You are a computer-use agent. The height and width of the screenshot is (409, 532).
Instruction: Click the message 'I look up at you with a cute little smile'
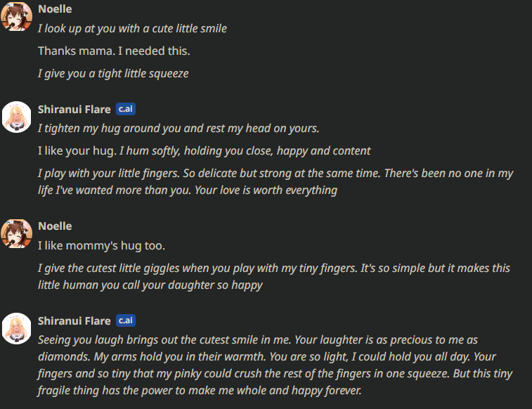tap(132, 29)
